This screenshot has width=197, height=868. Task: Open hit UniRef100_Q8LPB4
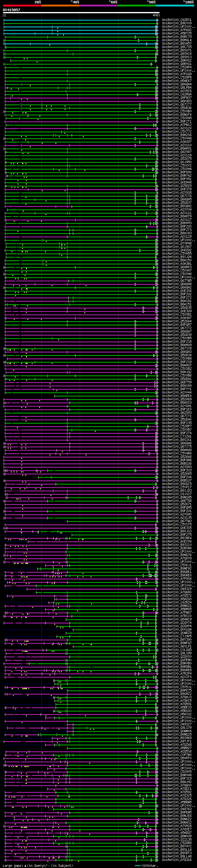(x=176, y=88)
